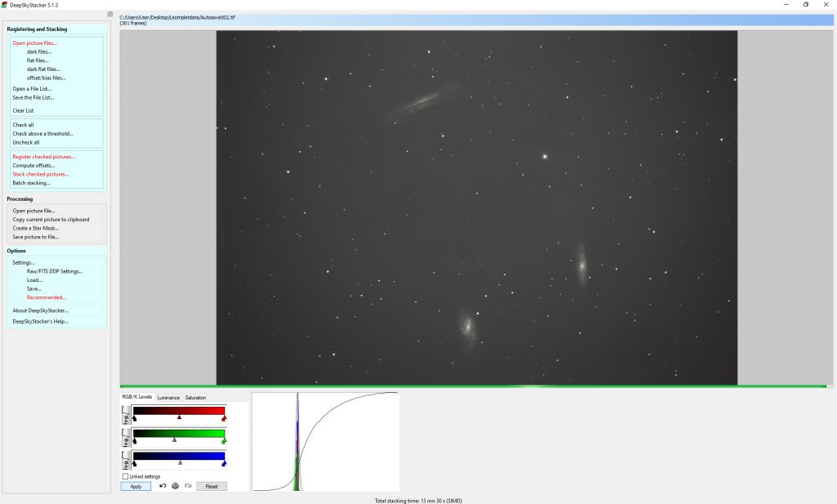Open the Saturation tab
Image resolution: width=837 pixels, height=504 pixels.
pyautogui.click(x=195, y=398)
